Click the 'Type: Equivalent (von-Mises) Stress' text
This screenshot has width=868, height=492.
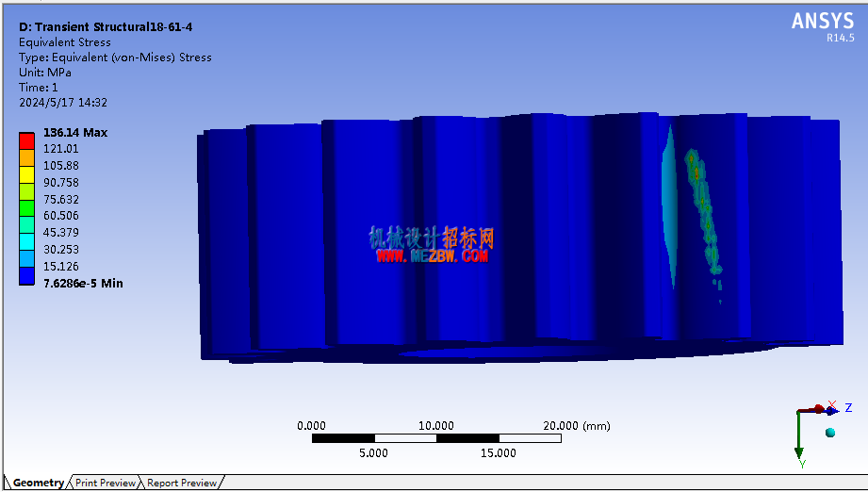tap(115, 57)
